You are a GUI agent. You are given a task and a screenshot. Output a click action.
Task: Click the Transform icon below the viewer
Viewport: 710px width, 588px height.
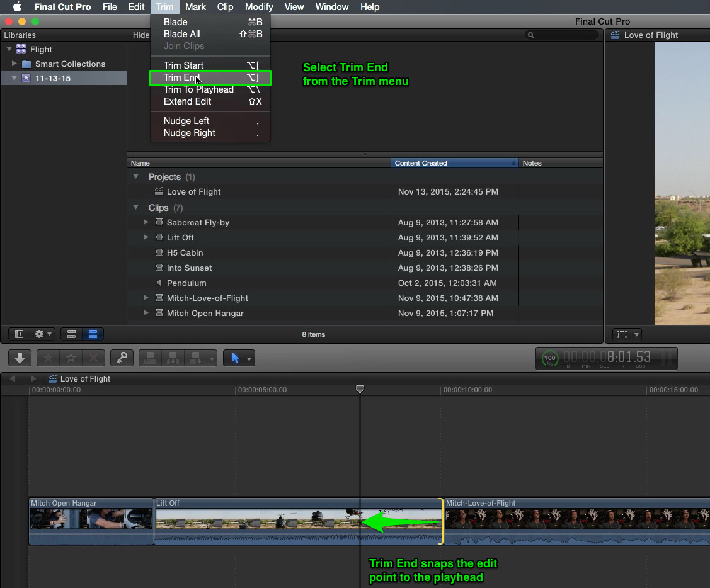pyautogui.click(x=622, y=334)
